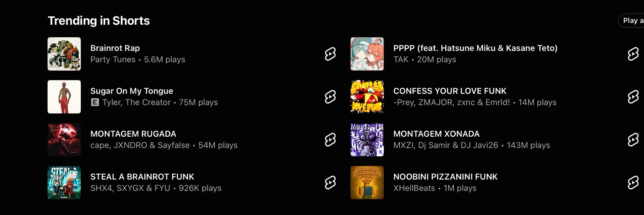Open the Party Tunes artist link
644x215 pixels.
113,59
